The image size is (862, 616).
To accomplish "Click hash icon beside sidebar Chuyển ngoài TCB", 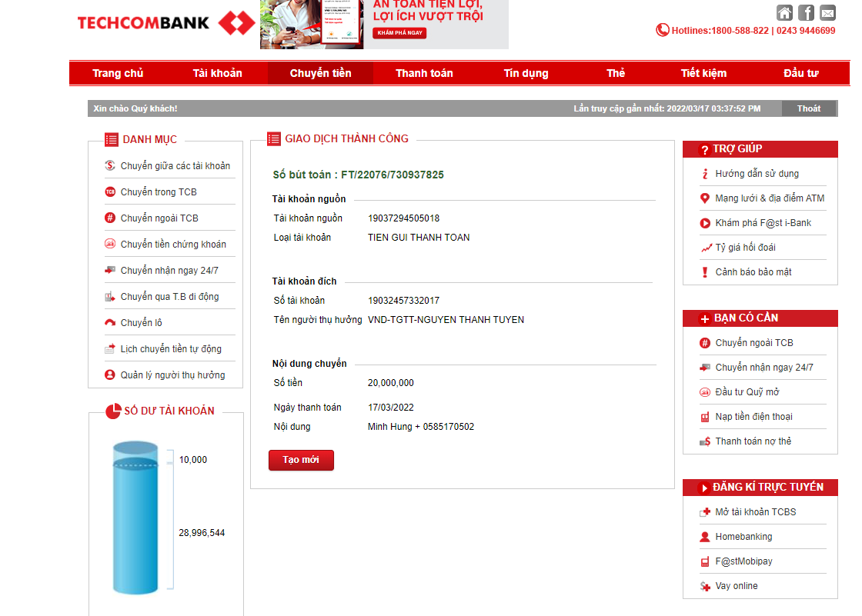I will click(x=110, y=218).
